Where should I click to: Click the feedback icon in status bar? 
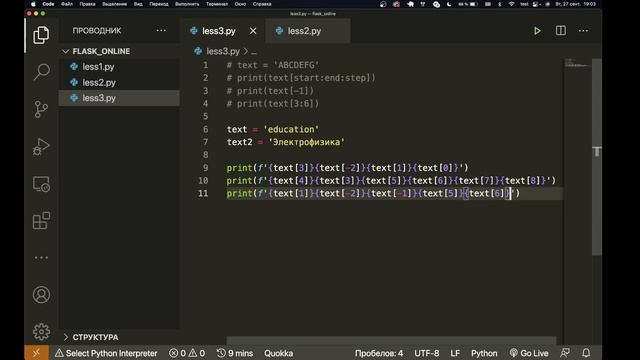565,353
